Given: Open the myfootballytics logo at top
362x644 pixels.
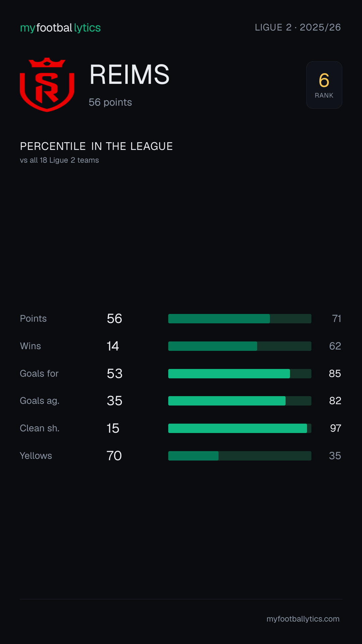Looking at the screenshot, I should point(60,28).
